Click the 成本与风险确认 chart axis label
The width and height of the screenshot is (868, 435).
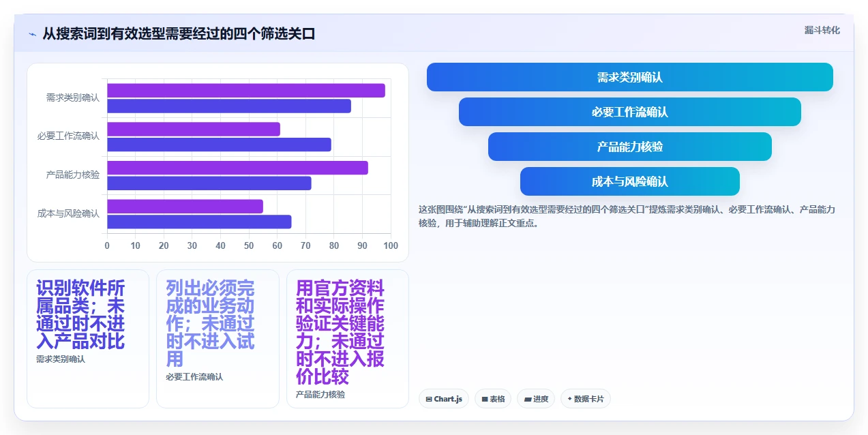coord(68,213)
